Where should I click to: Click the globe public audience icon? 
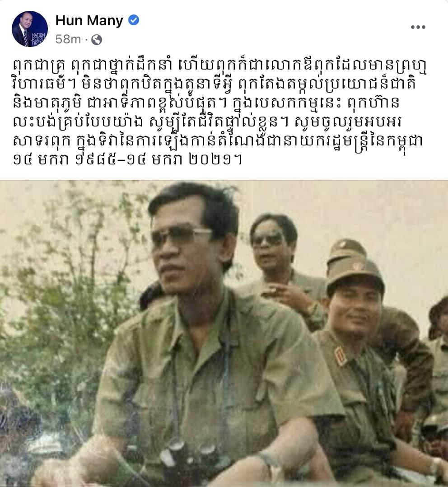(97, 40)
